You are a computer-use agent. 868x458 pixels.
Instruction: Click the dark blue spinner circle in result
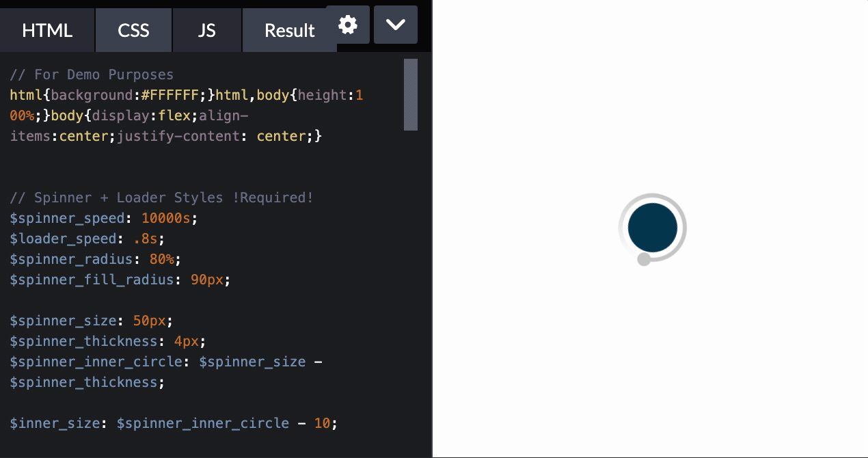point(653,228)
